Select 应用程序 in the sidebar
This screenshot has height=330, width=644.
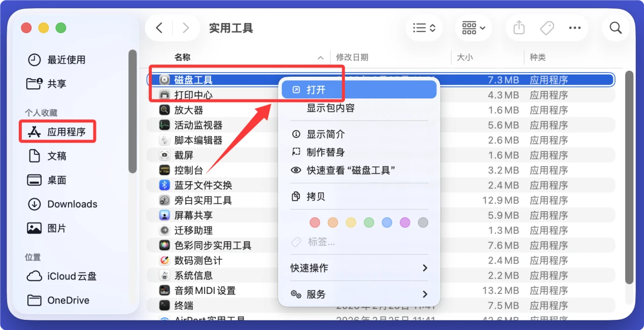click(x=56, y=132)
